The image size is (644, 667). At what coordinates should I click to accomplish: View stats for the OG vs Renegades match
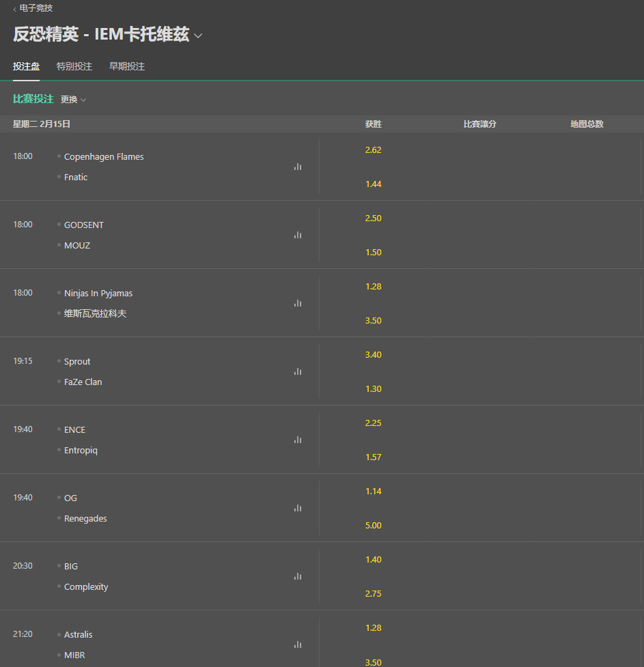click(x=298, y=508)
